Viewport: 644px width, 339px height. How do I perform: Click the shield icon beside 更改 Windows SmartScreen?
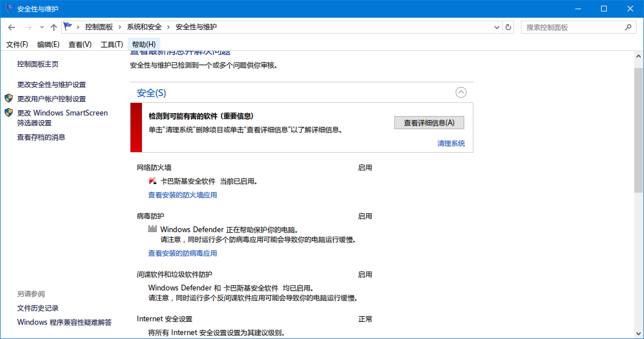tap(9, 113)
